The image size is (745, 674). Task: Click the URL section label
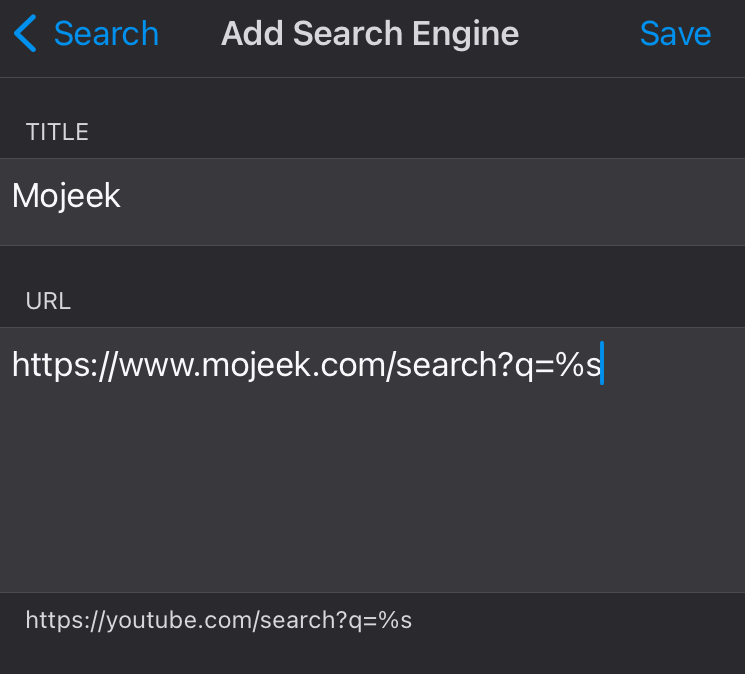(48, 301)
